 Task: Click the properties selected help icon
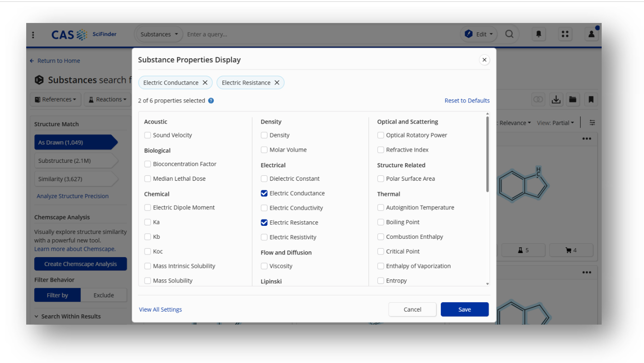coord(211,101)
